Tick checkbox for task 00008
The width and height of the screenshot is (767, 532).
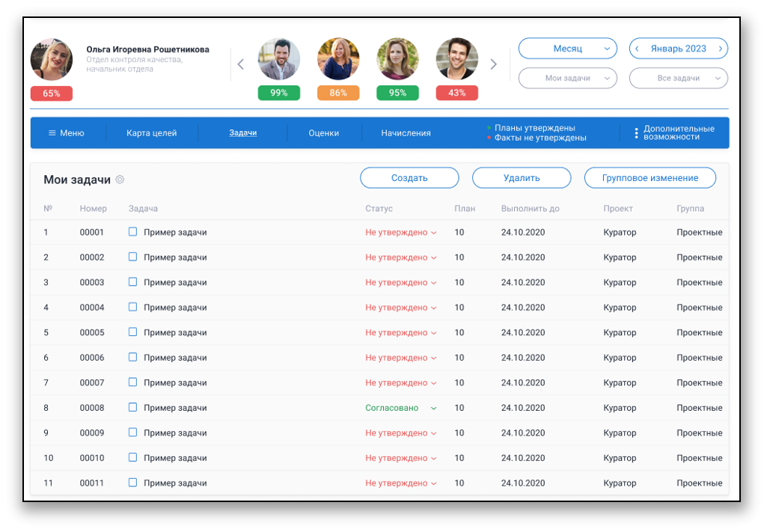[x=132, y=407]
